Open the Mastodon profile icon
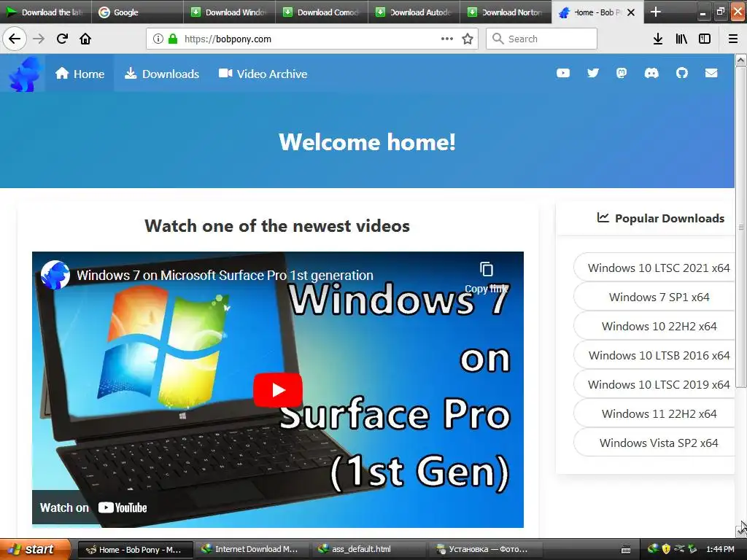This screenshot has width=747, height=560. coord(622,73)
